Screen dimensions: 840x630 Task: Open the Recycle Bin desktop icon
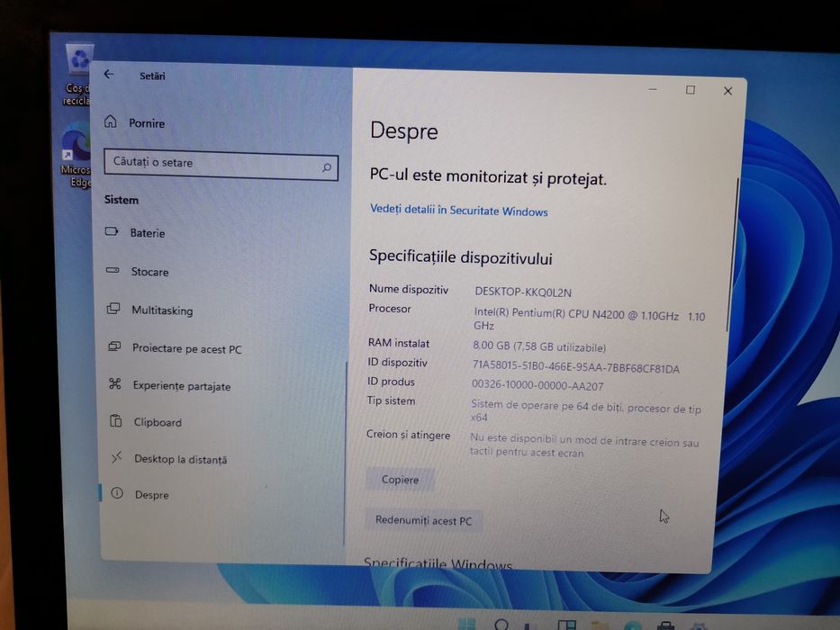pyautogui.click(x=77, y=75)
